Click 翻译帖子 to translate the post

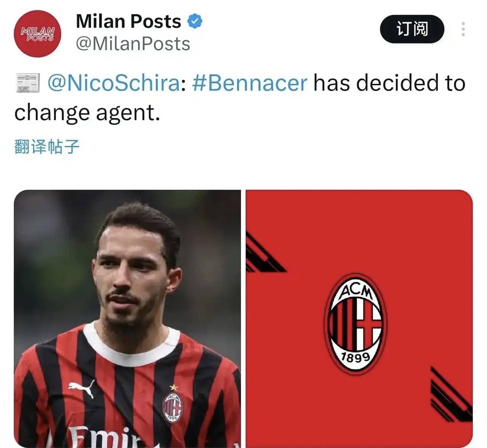click(x=47, y=147)
